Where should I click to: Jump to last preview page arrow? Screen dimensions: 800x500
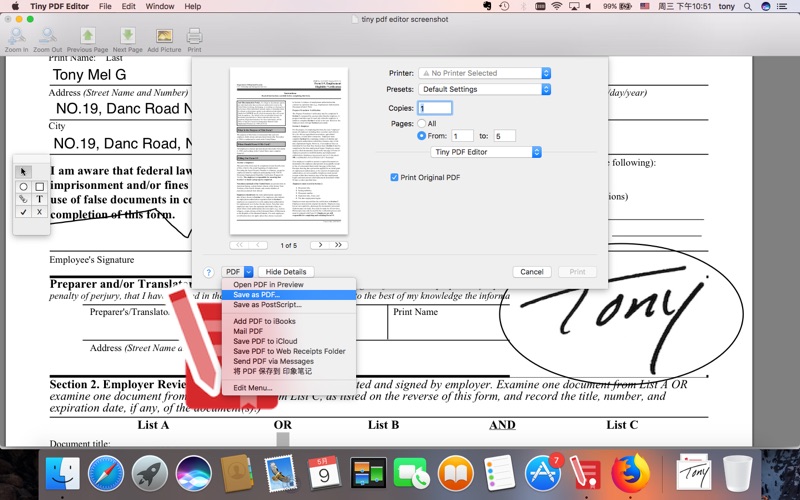pyautogui.click(x=338, y=245)
